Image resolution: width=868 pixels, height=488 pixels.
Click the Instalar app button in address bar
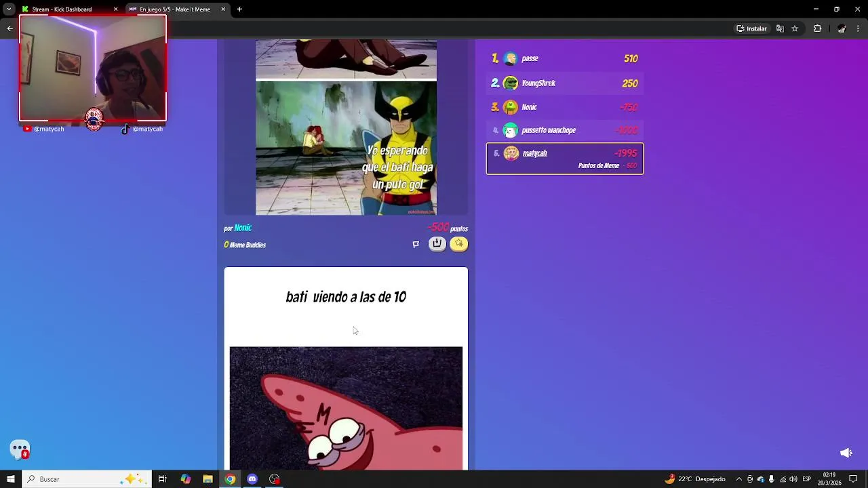751,28
